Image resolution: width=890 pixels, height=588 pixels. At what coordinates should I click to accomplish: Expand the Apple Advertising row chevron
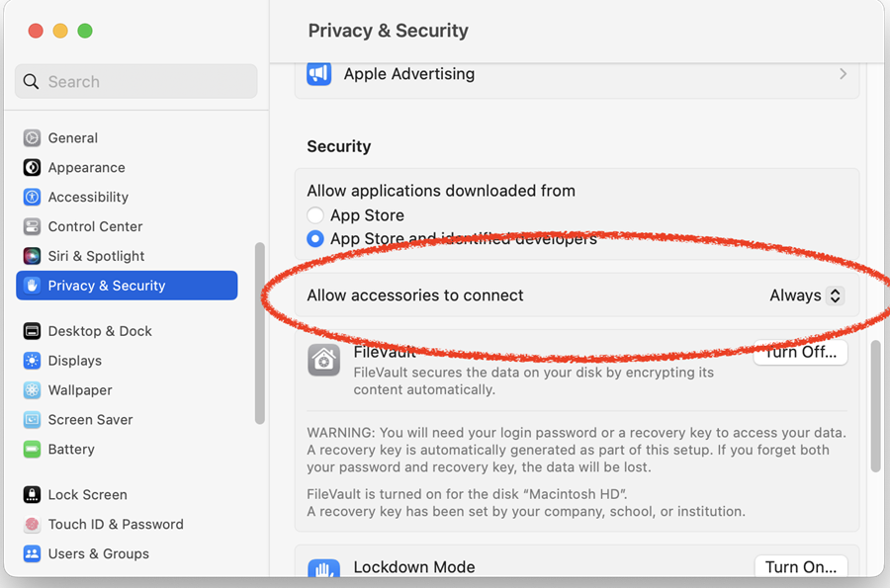(x=843, y=74)
